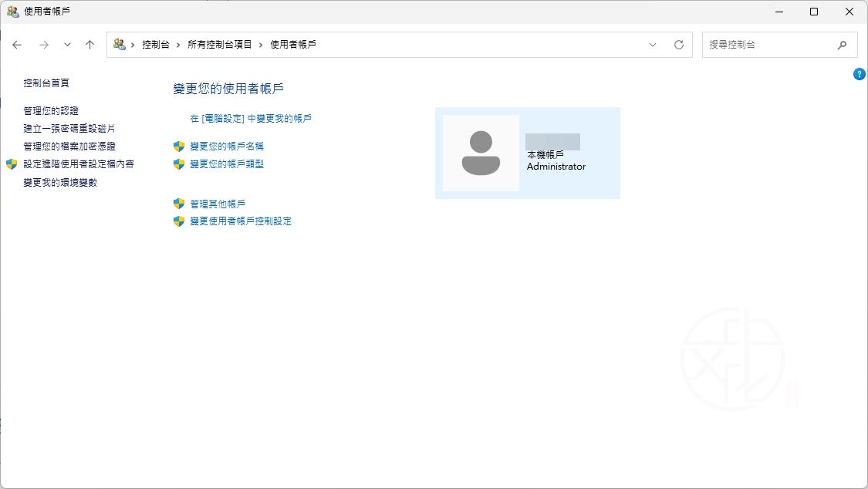Expand the chevron before 控制台 breadcrumb
Viewport: 868px width, 489px height.
pyautogui.click(x=133, y=45)
